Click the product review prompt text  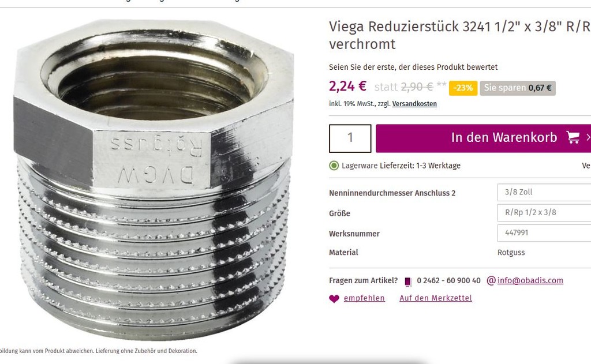413,67
